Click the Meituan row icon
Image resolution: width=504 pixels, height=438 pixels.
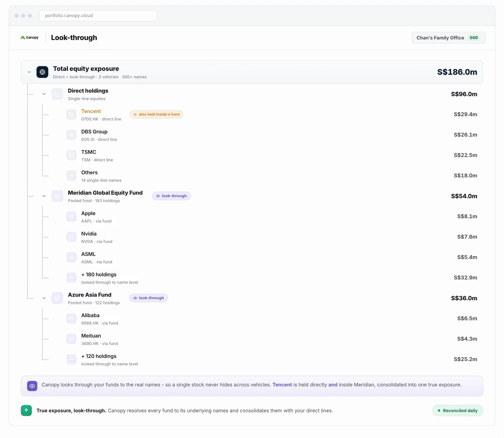[x=72, y=339]
